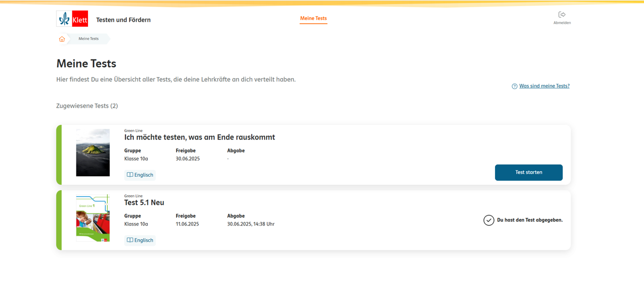
Task: Open the Green Line 1 book cover thumbnail
Action: coord(93,218)
